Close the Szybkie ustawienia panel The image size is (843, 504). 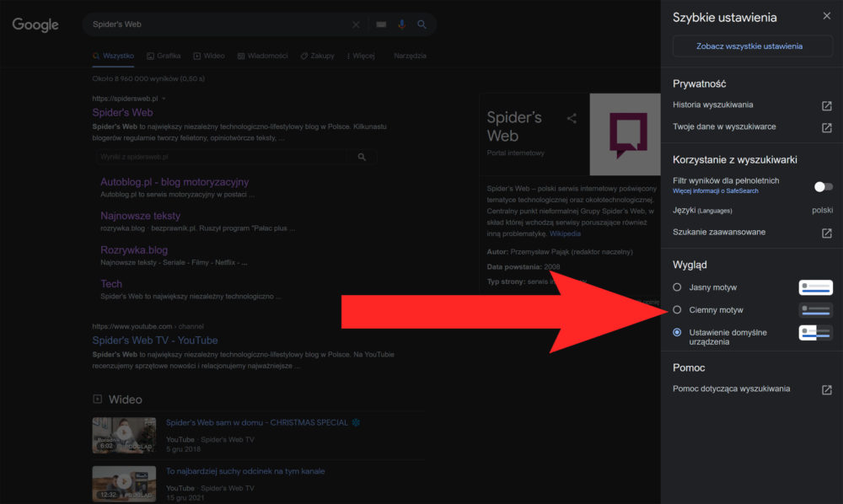826,16
